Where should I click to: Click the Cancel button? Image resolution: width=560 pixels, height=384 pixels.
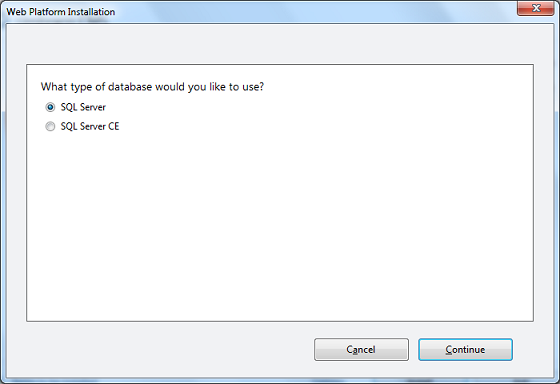(x=361, y=349)
